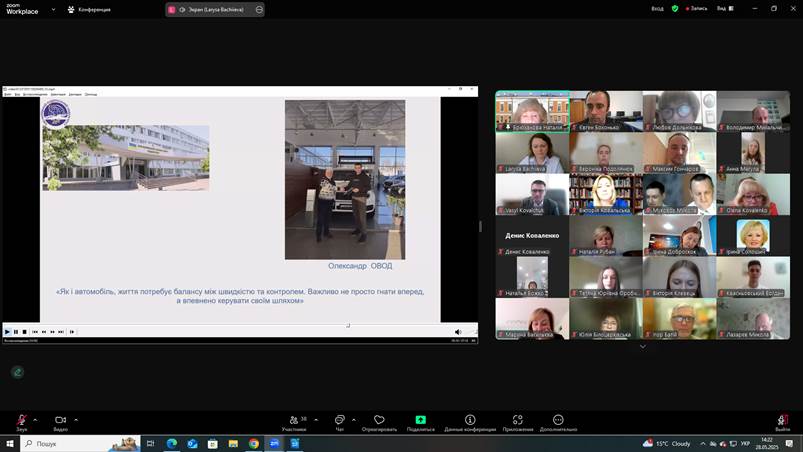Expand video options arrow next to Видео
803x452 pixels.
76,419
